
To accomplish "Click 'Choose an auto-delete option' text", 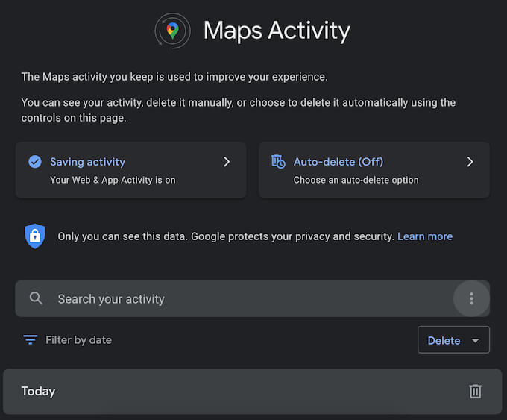I will coord(356,180).
